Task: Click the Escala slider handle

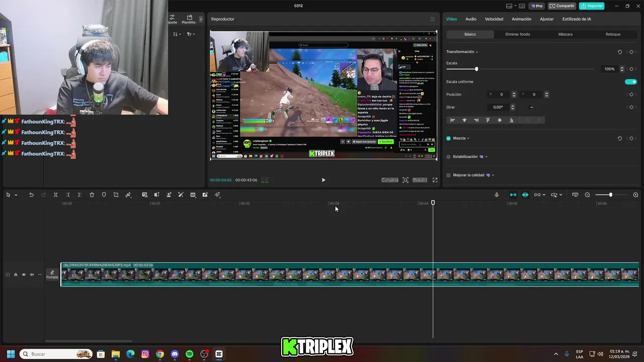Action: click(476, 69)
